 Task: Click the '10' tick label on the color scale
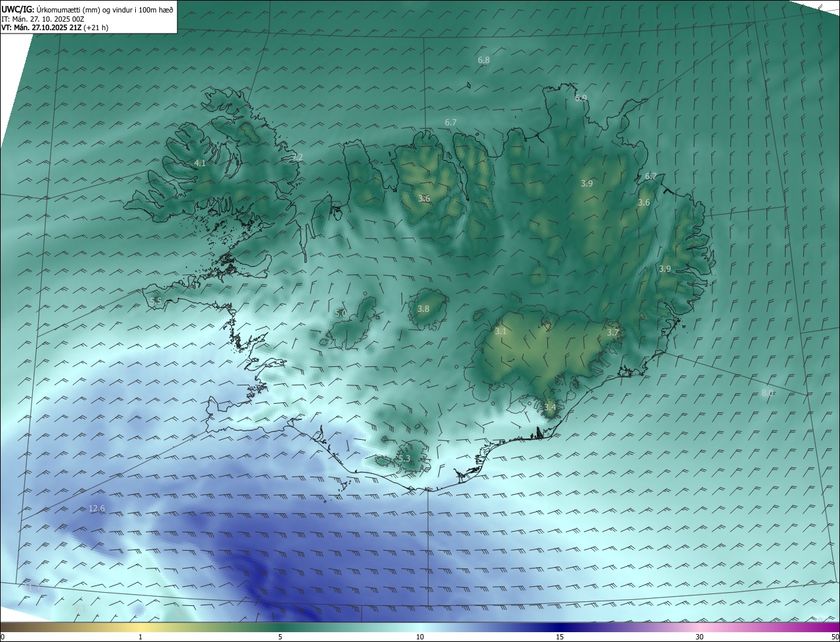[x=420, y=637]
